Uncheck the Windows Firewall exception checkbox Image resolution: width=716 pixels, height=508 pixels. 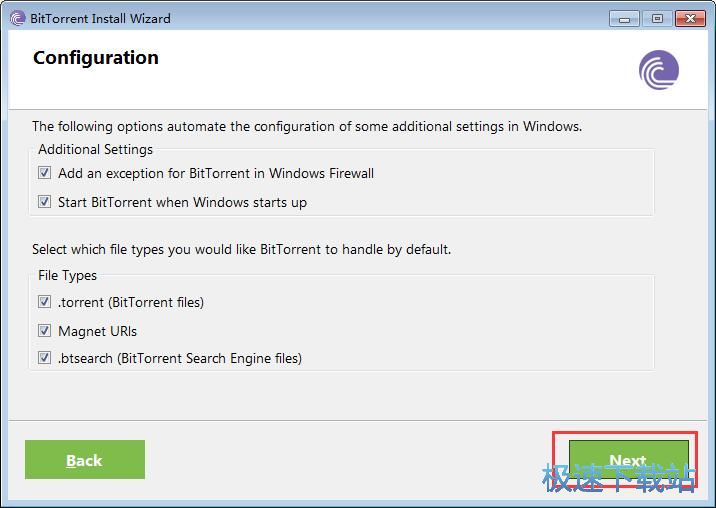click(x=44, y=173)
